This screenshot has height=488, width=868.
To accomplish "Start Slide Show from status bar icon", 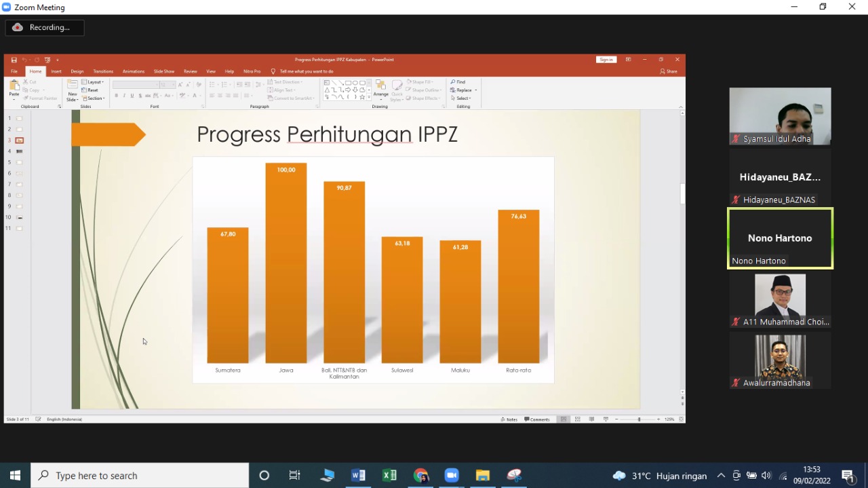I will coord(606,419).
